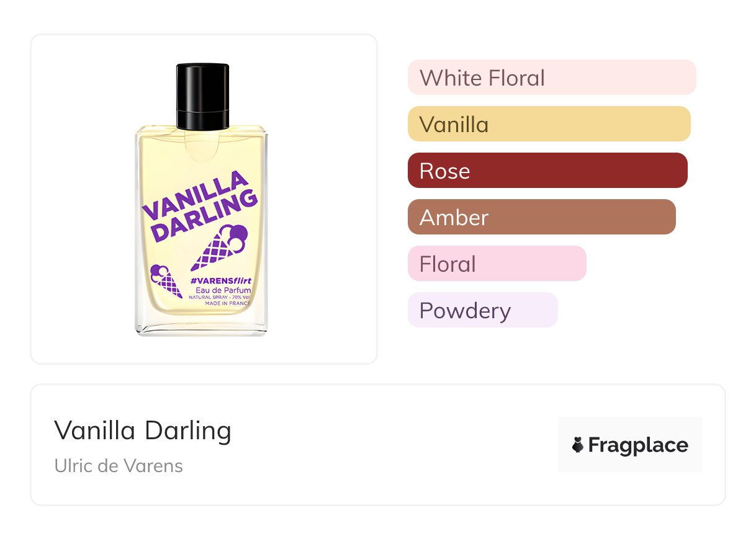Viewport: 756px width, 536px height.
Task: Click the purple VANILLA DARLING bottle label
Action: pyautogui.click(x=200, y=206)
